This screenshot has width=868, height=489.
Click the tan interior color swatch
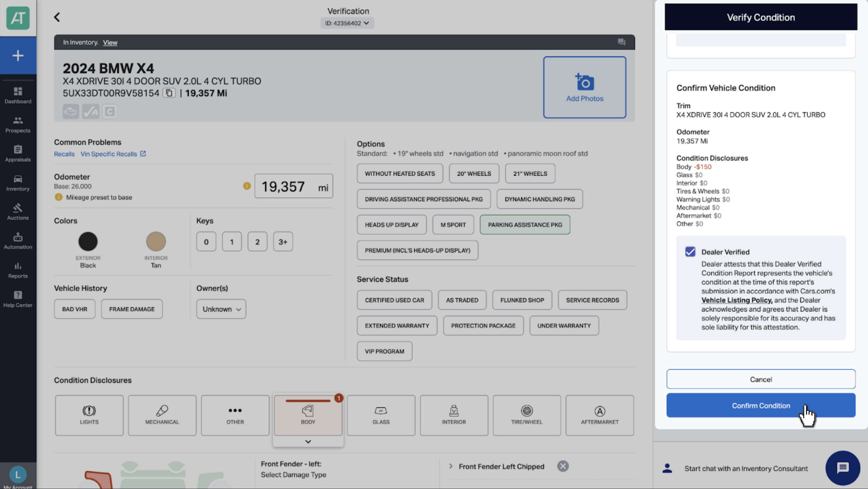pos(156,241)
